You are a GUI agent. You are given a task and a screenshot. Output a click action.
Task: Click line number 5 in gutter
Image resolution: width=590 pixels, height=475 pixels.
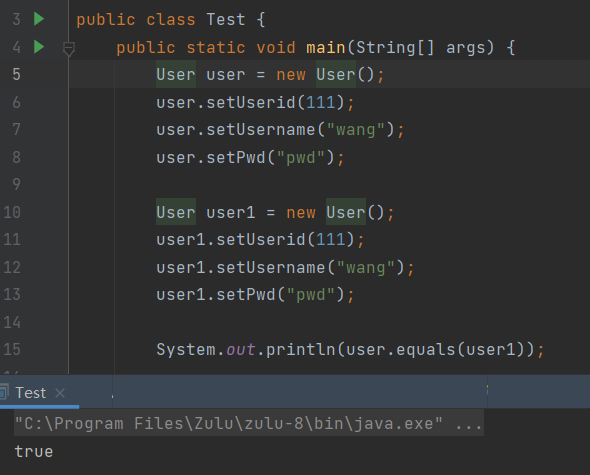coord(17,74)
